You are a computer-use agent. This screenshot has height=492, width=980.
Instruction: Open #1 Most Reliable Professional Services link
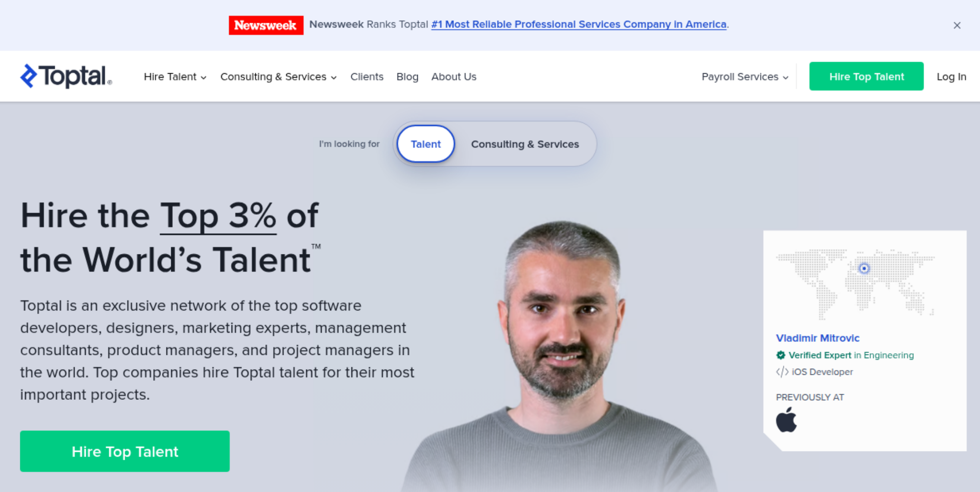(x=579, y=24)
